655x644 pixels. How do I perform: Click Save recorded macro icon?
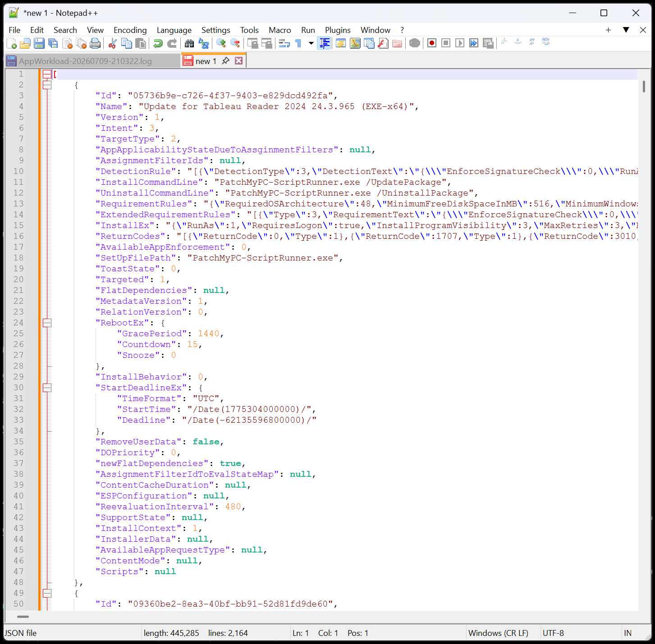click(x=488, y=43)
